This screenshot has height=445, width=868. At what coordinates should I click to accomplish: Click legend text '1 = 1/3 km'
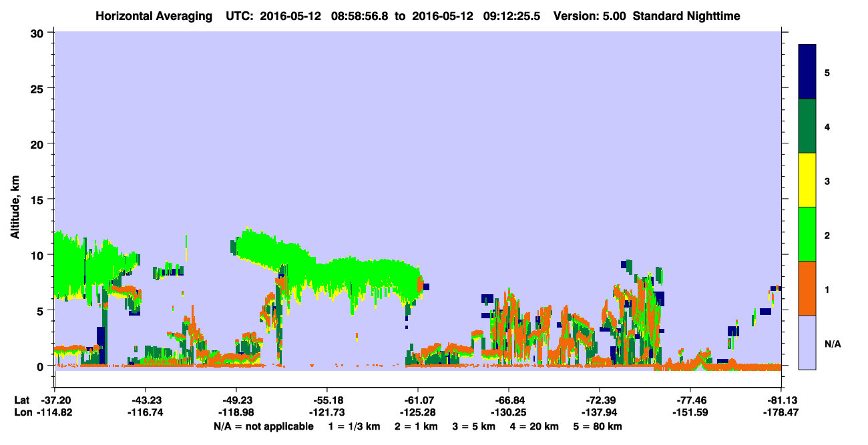[356, 426]
